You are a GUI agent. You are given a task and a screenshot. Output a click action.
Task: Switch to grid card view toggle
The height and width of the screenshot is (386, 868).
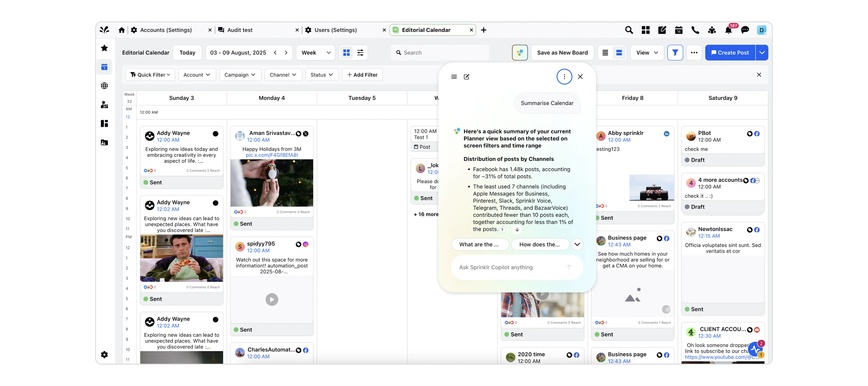tap(346, 53)
